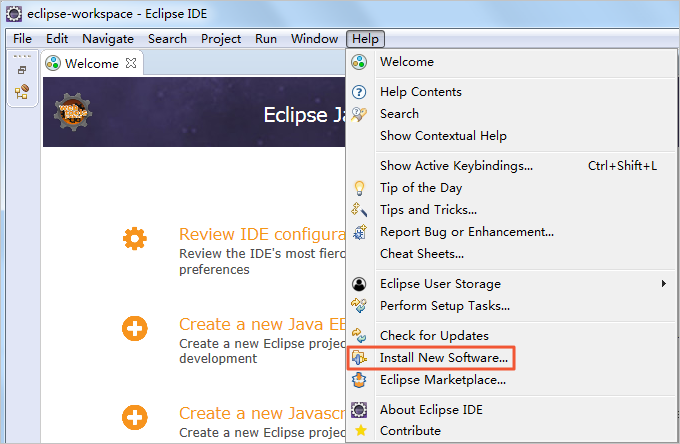This screenshot has width=680, height=444.
Task: Select the Welcome tab
Action: pyautogui.click(x=92, y=64)
